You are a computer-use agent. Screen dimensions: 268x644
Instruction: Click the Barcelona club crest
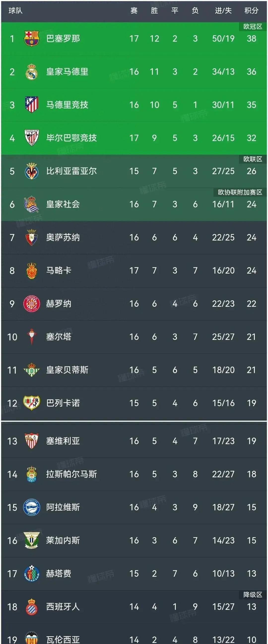click(32, 38)
